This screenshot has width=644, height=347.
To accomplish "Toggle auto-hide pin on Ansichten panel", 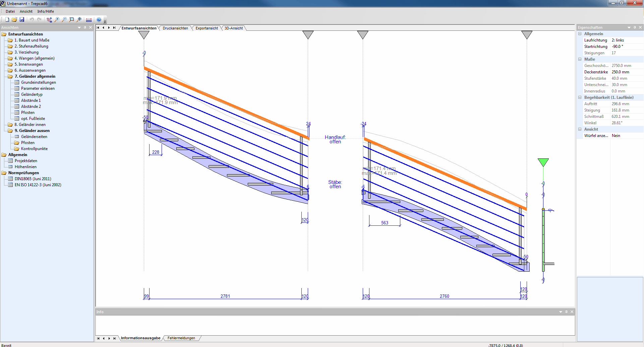I will 85,27.
